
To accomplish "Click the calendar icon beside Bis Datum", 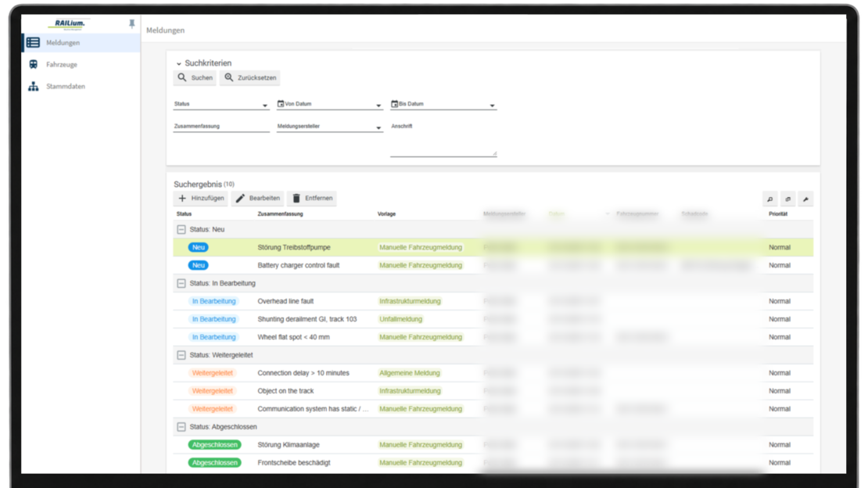I will 395,103.
